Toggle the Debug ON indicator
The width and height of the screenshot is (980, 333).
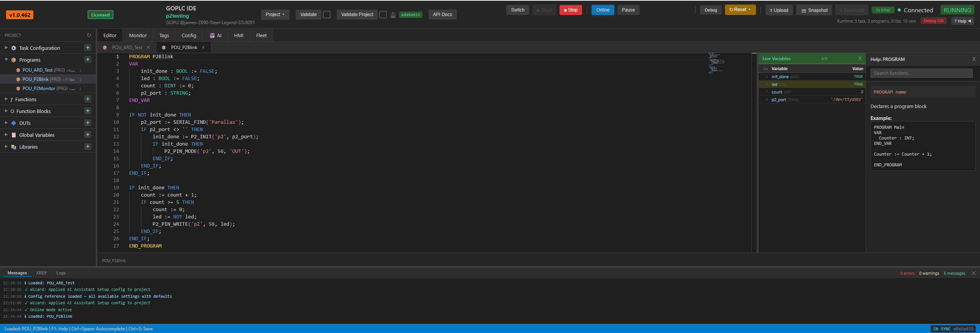pos(933,21)
